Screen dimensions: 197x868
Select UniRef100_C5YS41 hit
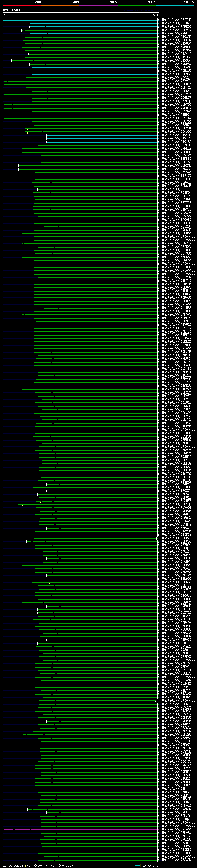point(177,111)
